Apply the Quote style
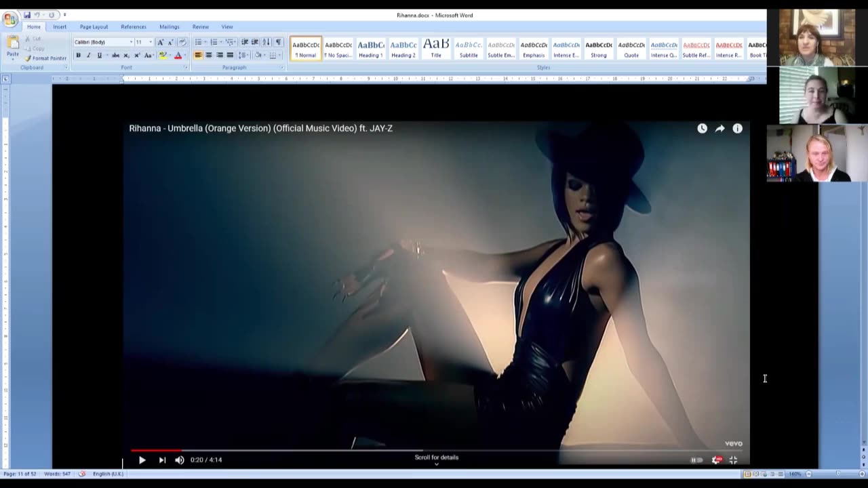 coord(631,49)
